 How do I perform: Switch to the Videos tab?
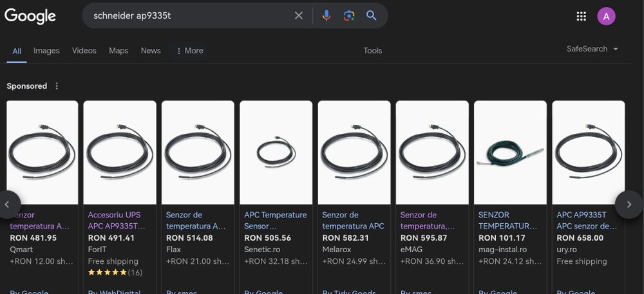(x=84, y=51)
